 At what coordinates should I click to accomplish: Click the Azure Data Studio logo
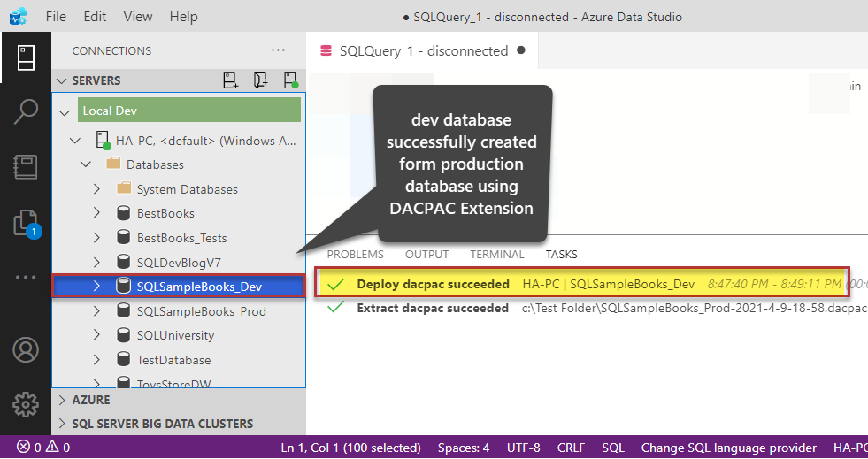click(x=19, y=17)
